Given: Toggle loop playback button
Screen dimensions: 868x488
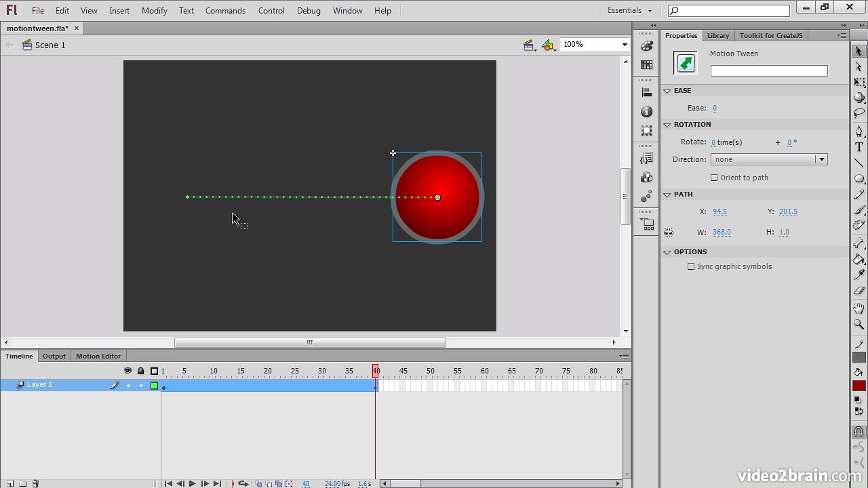Looking at the screenshot, I should pos(243,483).
